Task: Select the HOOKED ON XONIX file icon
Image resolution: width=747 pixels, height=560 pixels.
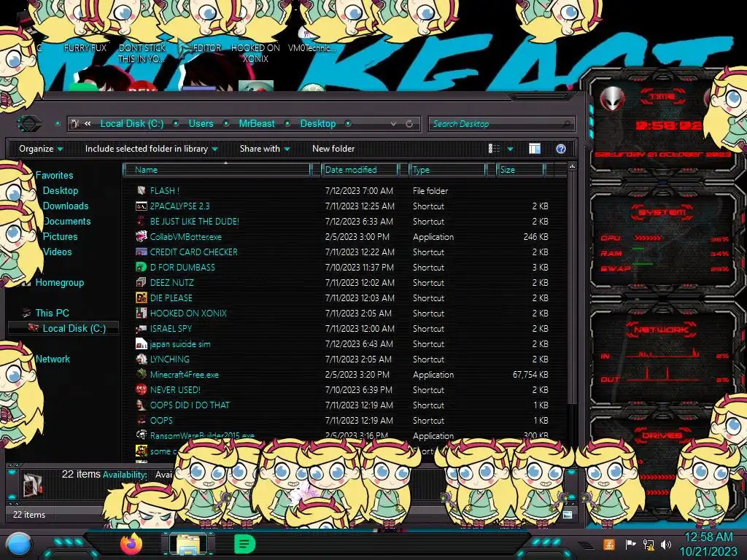Action: point(141,314)
